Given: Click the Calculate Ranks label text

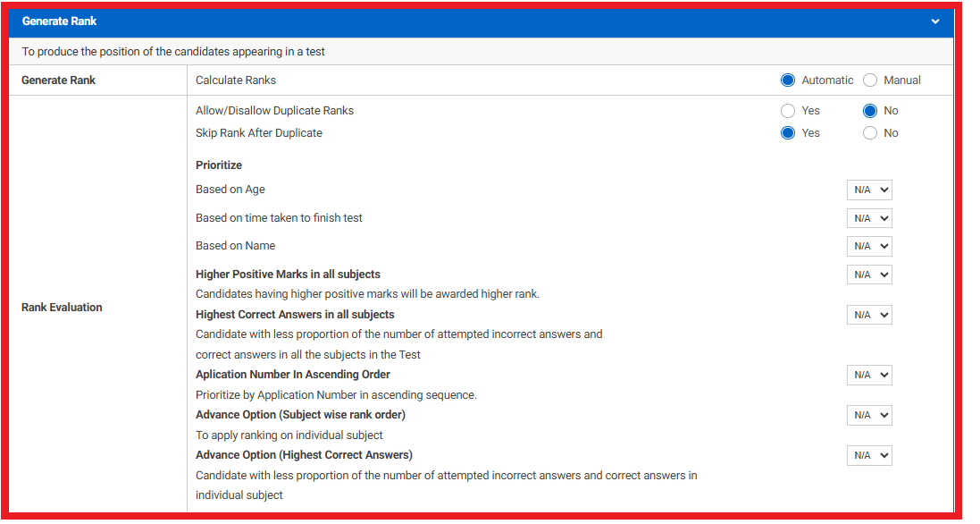Looking at the screenshot, I should pos(236,80).
